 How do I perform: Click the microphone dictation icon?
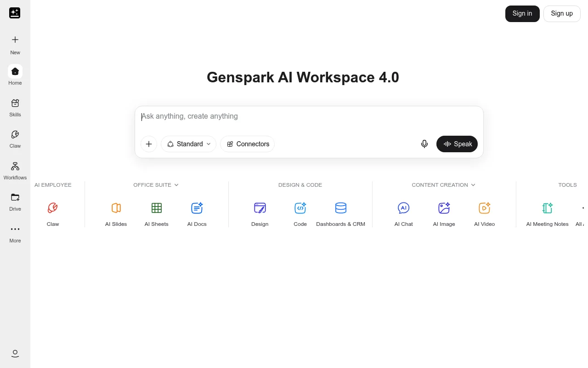tap(424, 144)
